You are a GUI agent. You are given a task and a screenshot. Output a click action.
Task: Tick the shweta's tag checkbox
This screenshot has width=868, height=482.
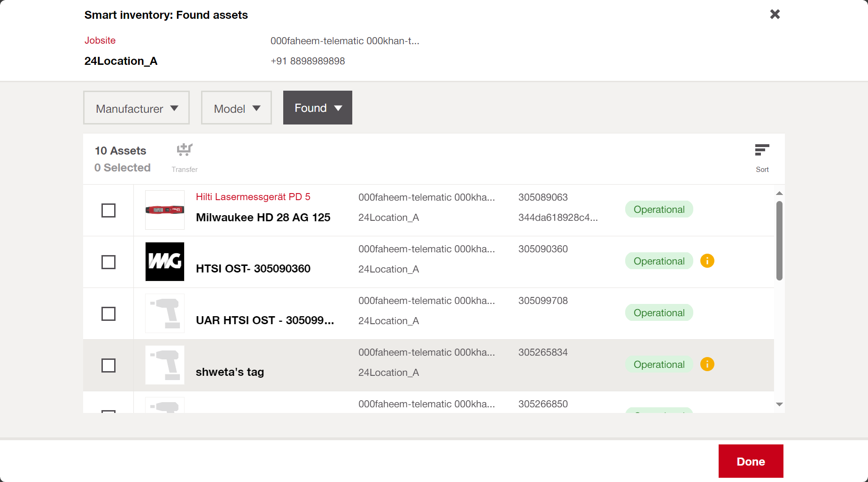[x=108, y=365]
